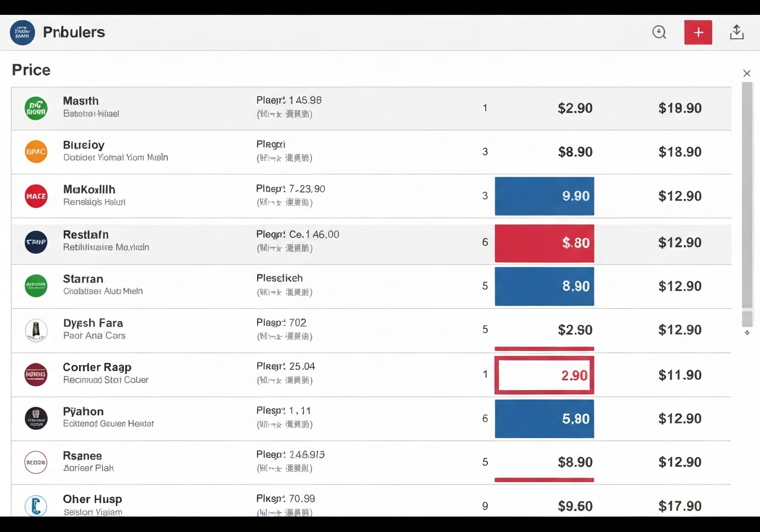Select the blue 9.90 price cell
This screenshot has height=532, width=760.
pos(544,196)
